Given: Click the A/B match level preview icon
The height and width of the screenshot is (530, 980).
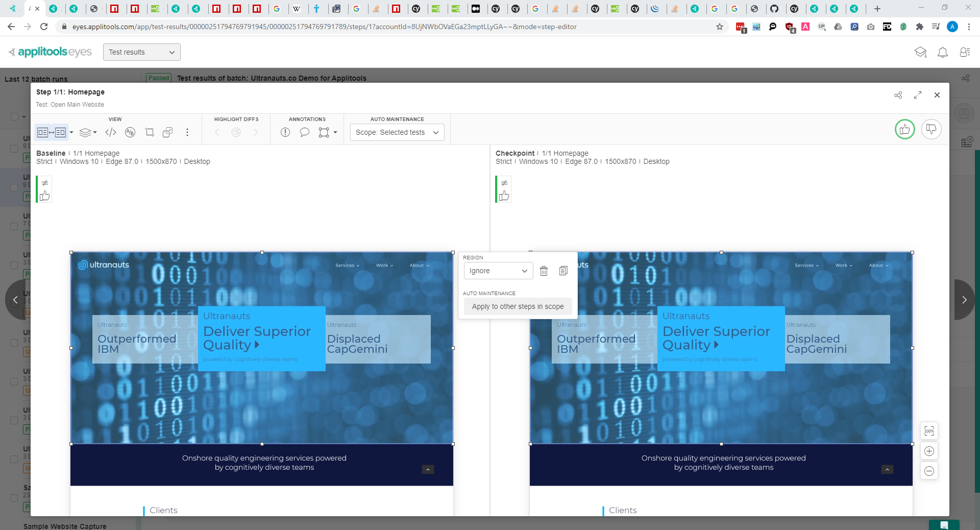Looking at the screenshot, I should point(130,133).
